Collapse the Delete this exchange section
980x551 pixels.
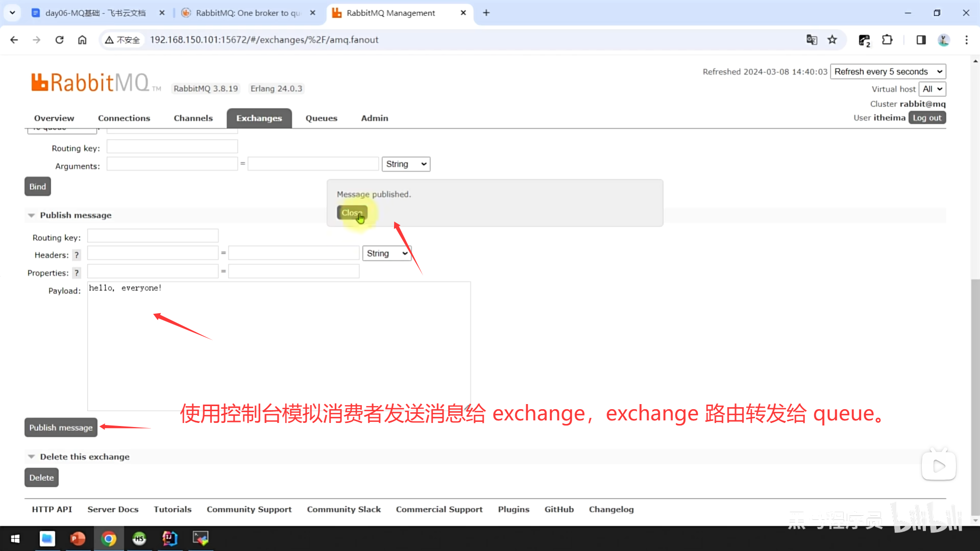pyautogui.click(x=84, y=457)
